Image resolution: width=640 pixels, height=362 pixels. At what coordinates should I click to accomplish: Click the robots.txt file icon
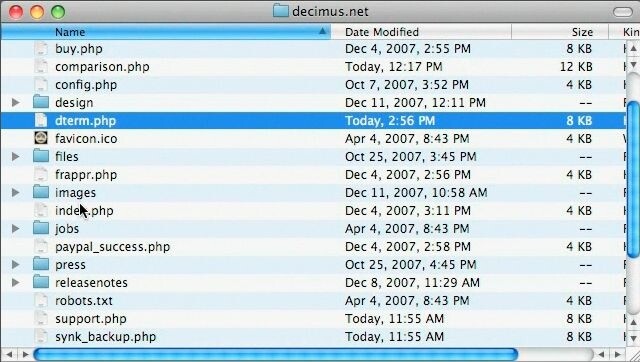click(41, 300)
